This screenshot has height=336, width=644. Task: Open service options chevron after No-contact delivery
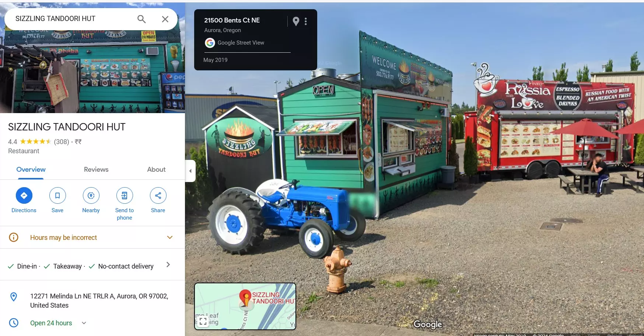(x=168, y=265)
